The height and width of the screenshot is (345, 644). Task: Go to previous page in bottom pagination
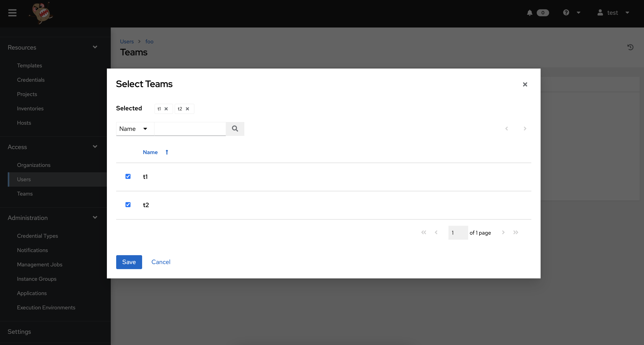point(436,232)
